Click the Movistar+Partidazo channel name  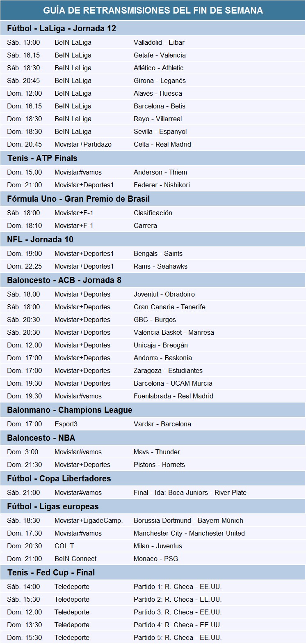click(83, 144)
